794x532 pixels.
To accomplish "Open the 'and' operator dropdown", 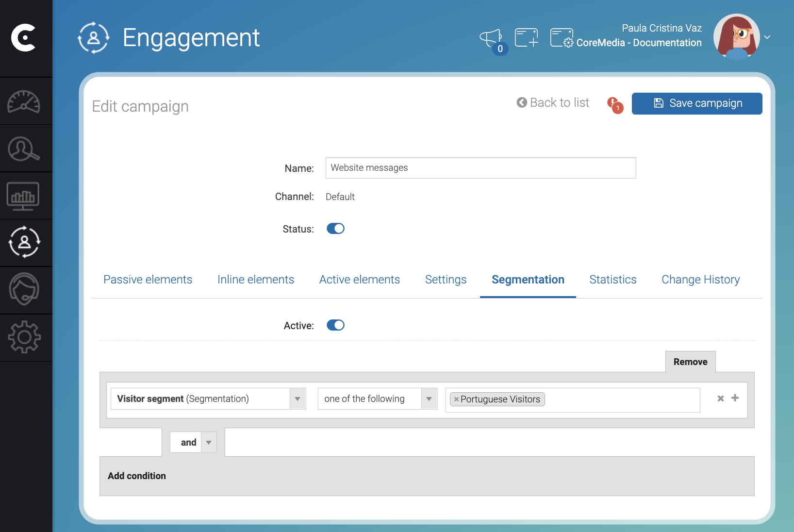I will click(193, 442).
